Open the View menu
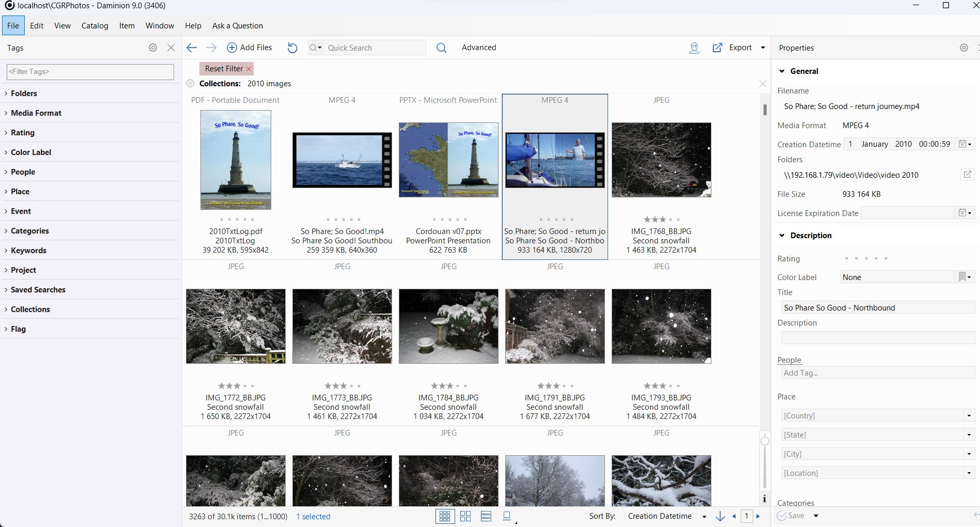 point(63,26)
